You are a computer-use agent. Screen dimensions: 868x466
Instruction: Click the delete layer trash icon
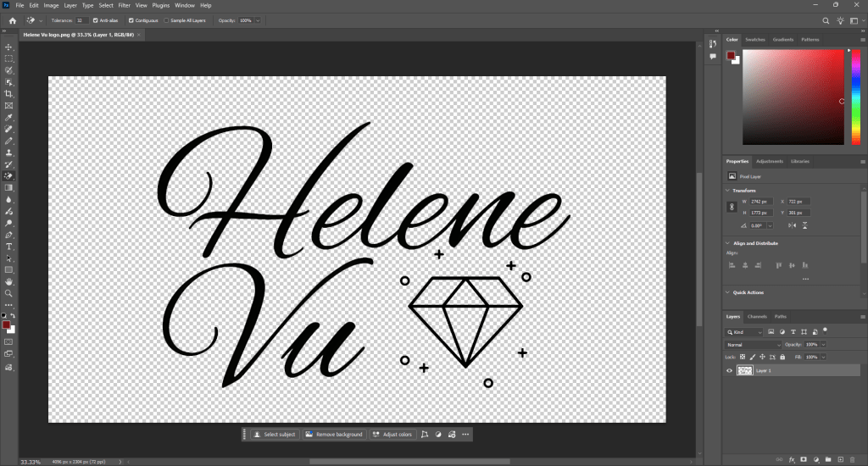[x=852, y=459]
